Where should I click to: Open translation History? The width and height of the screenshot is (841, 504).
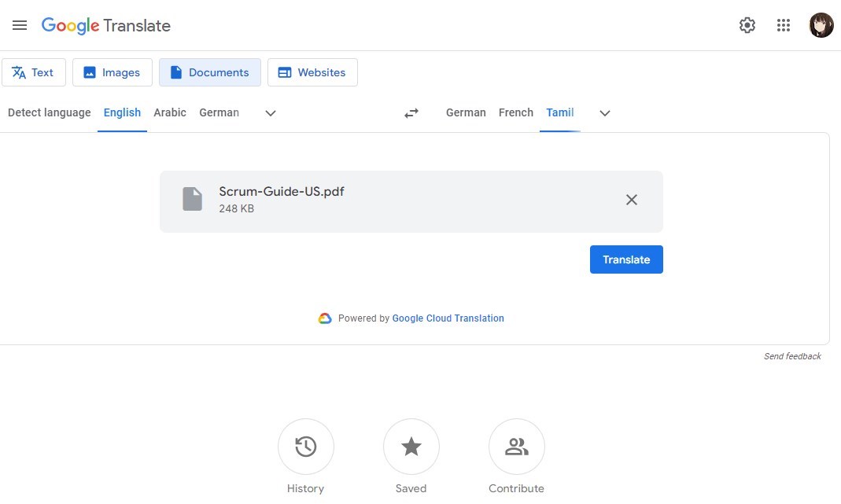point(306,447)
